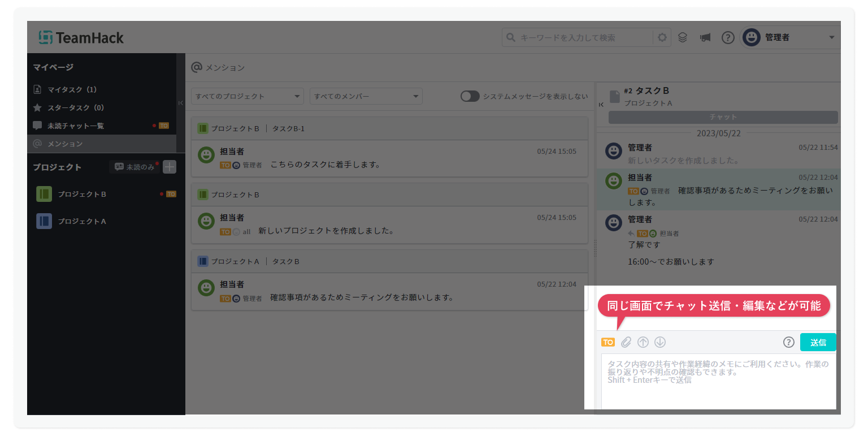868x436 pixels.
Task: Click the up arrow icon in chat toolbar
Action: (x=643, y=342)
